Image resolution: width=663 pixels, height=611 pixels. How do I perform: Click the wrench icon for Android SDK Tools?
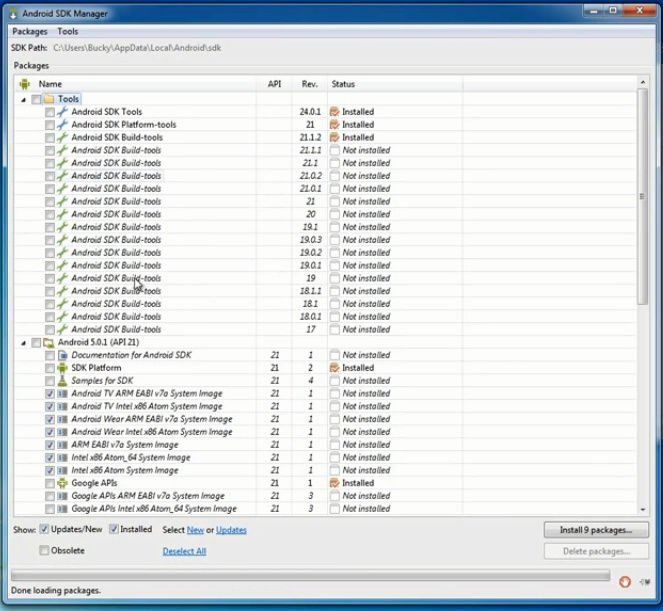point(63,112)
